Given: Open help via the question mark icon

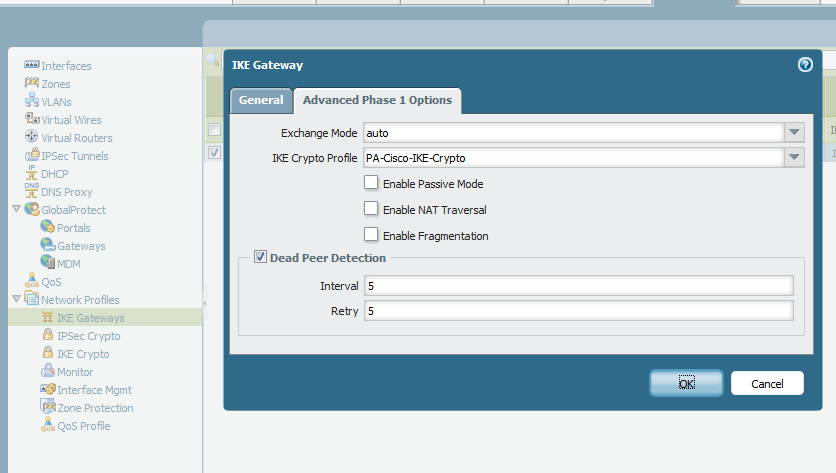Looking at the screenshot, I should pyautogui.click(x=805, y=65).
